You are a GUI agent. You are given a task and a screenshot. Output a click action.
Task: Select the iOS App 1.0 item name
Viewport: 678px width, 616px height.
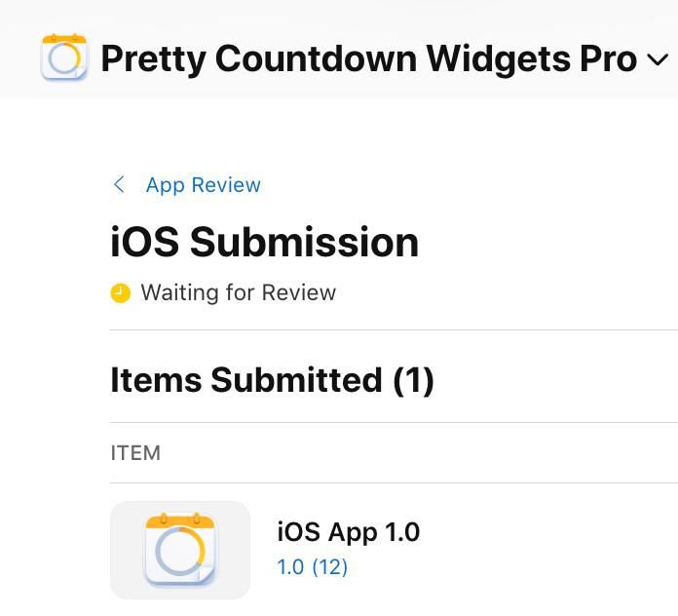tap(348, 532)
